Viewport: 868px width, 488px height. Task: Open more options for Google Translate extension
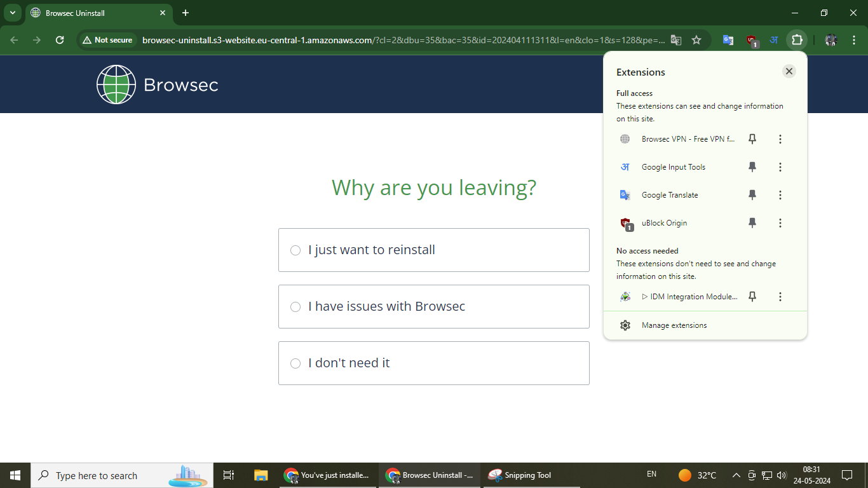780,195
